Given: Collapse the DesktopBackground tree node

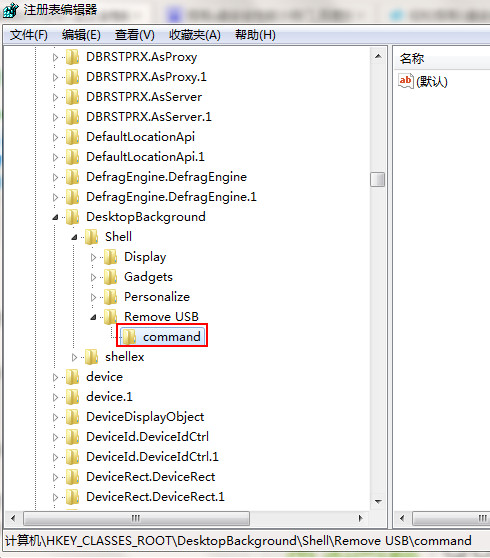Looking at the screenshot, I should click(x=55, y=217).
